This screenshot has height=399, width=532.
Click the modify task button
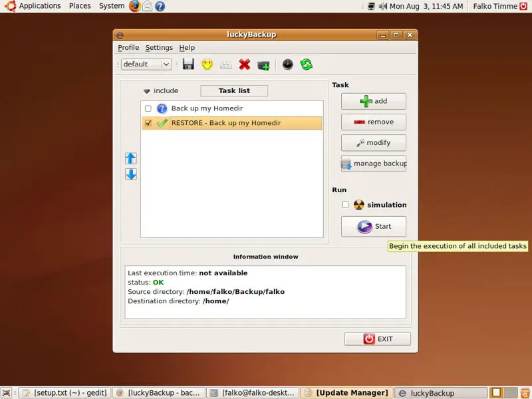[373, 142]
